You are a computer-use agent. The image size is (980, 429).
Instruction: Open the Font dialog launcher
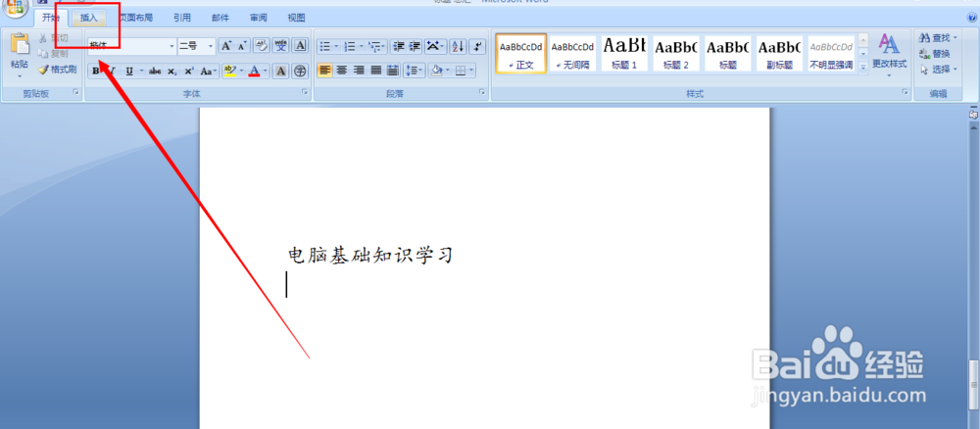point(305,92)
